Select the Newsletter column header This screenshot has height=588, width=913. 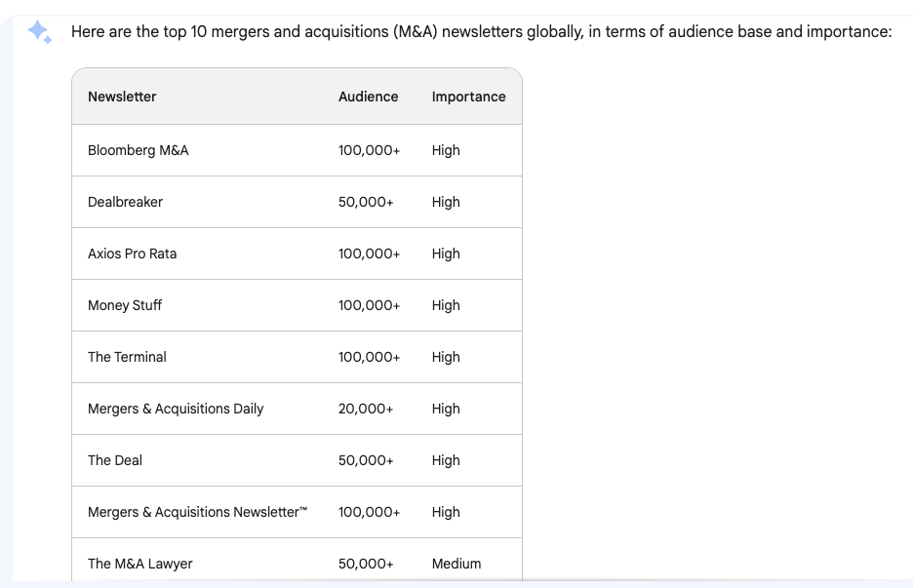tap(122, 97)
